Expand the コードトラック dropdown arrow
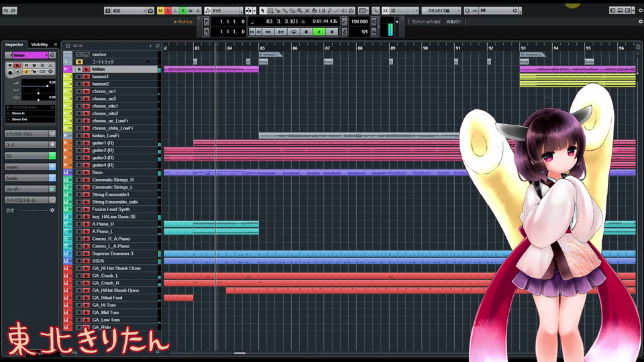Viewport: 644px width, 362px height. point(148,62)
